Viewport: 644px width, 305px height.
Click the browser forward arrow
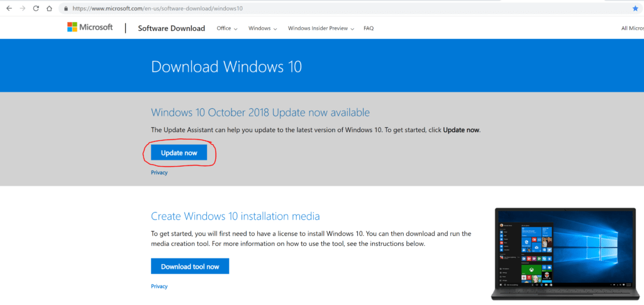point(23,8)
